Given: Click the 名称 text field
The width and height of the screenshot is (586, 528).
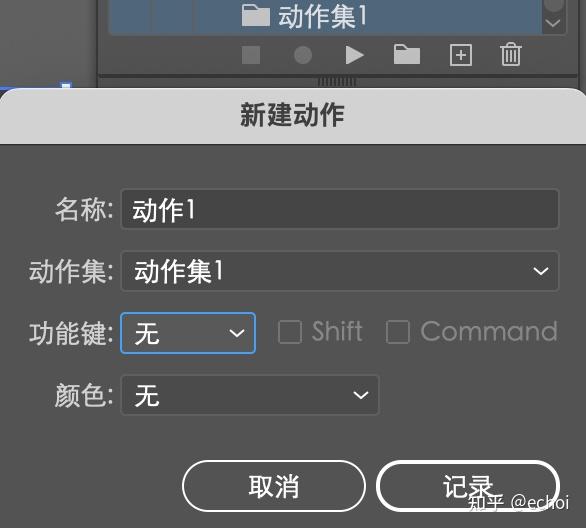Looking at the screenshot, I should coord(340,209).
